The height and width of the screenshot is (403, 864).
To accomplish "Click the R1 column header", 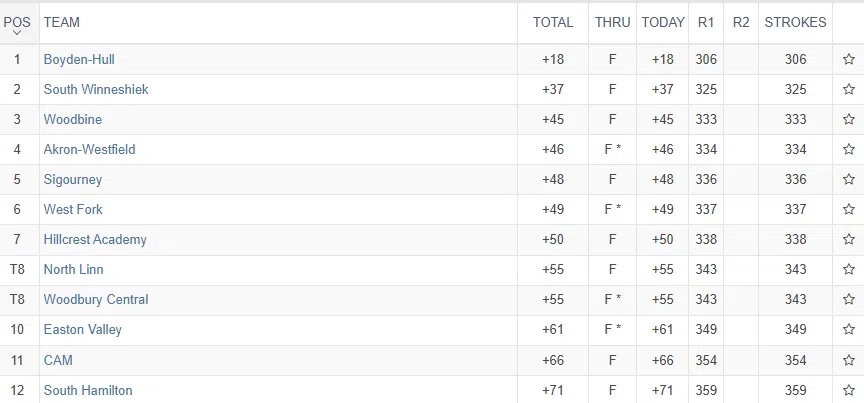I will pyautogui.click(x=706, y=22).
